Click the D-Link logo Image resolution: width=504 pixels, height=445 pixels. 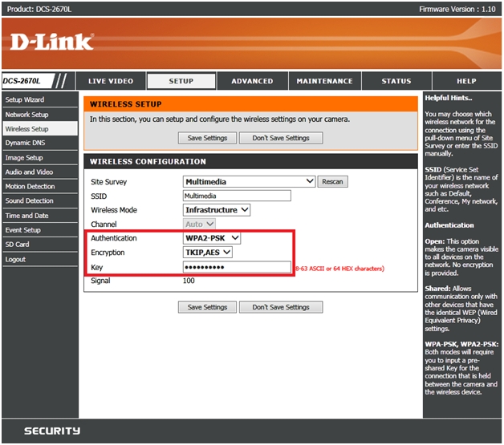click(x=51, y=42)
